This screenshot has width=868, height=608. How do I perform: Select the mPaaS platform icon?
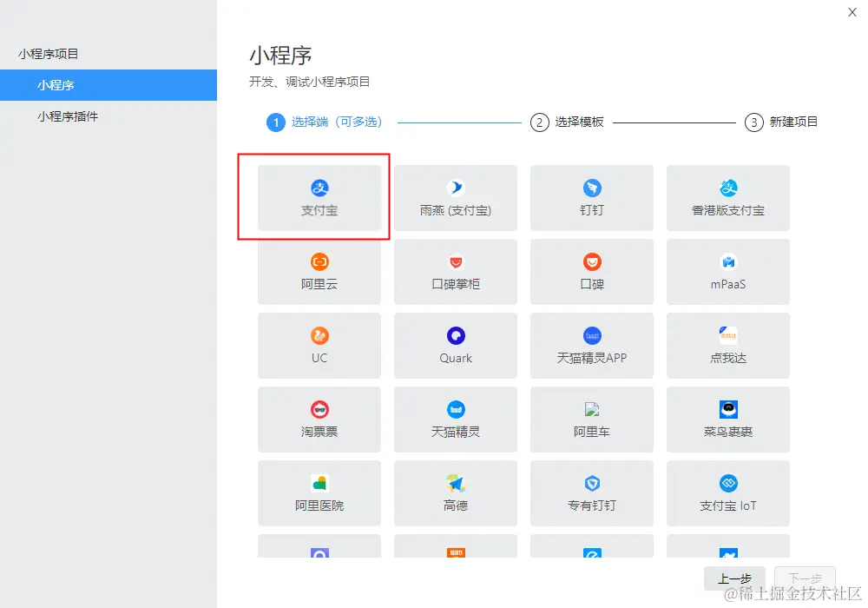pos(728,262)
